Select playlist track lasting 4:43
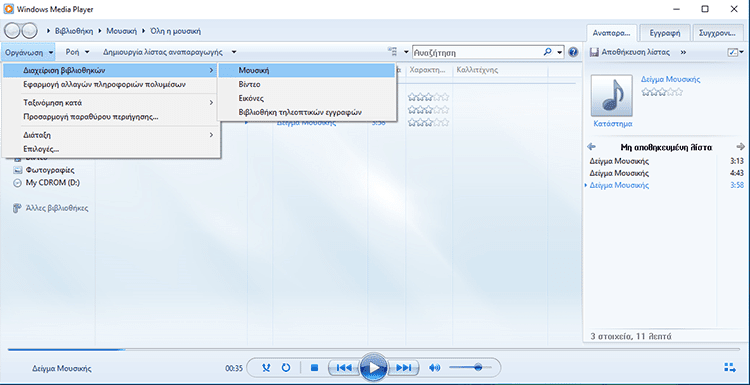 click(x=665, y=173)
